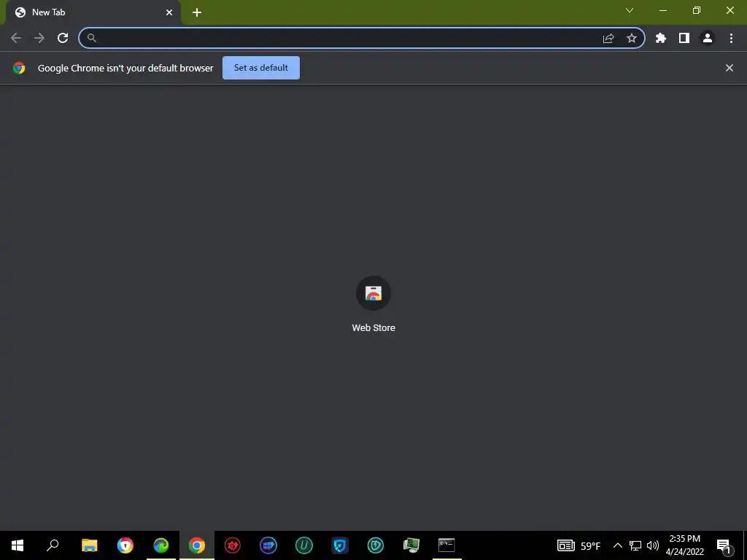Screen dimensions: 747x560
Task: Open the Command Prompt taskbar window
Action: pyautogui.click(x=447, y=545)
